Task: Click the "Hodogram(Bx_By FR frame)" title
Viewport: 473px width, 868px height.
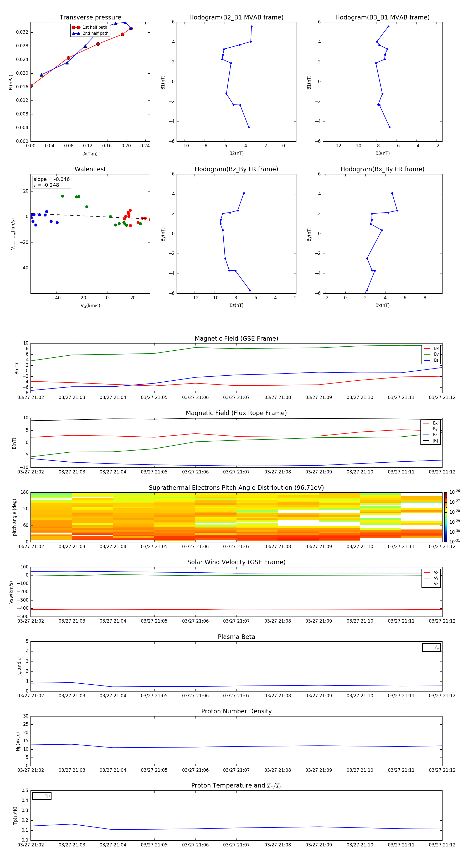Action: (382, 169)
